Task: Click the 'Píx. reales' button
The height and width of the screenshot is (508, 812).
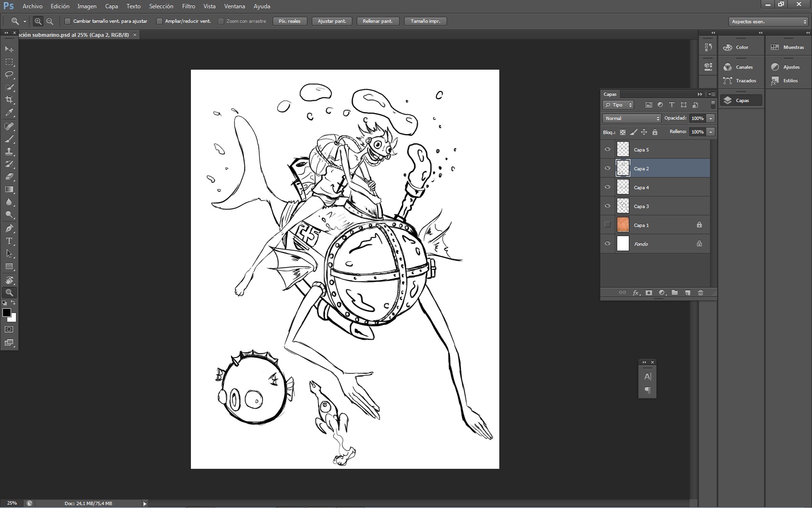Action: [290, 21]
